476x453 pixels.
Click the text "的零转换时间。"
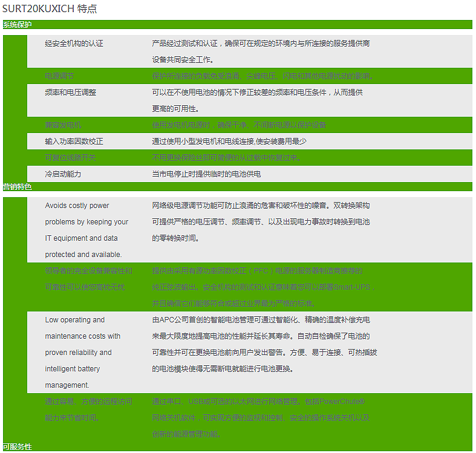[x=175, y=238]
